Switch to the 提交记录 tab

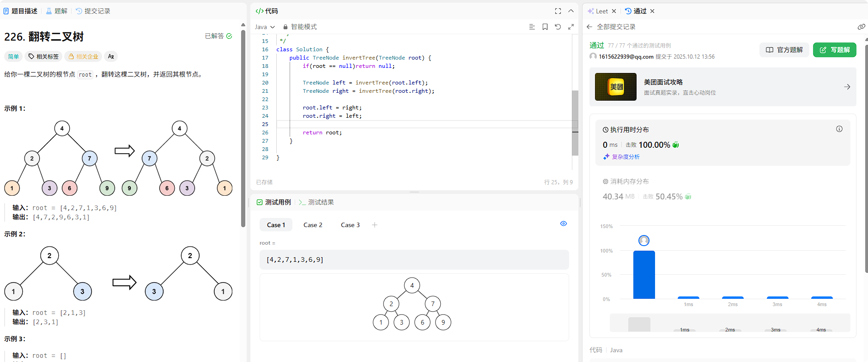[x=93, y=11]
